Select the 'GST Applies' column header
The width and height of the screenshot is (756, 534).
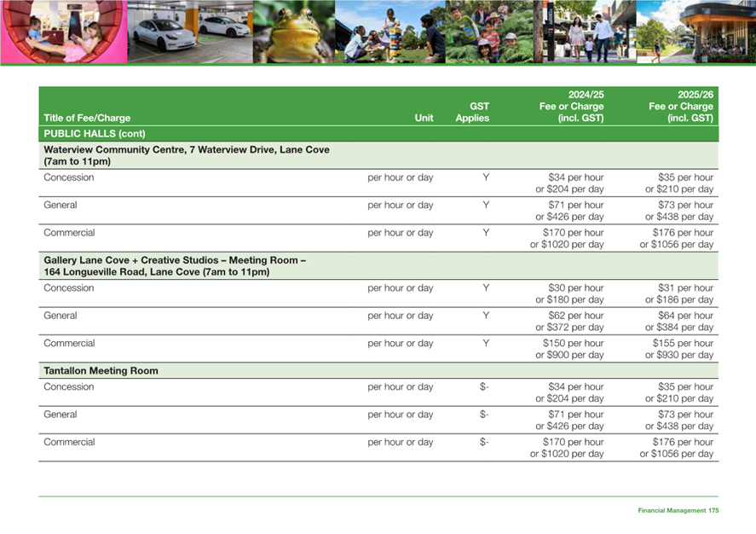tap(472, 112)
